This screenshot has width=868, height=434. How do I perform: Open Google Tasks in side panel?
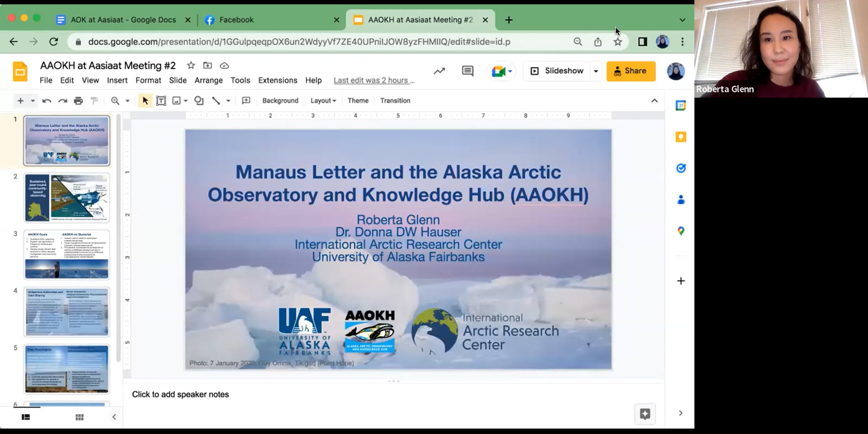click(x=681, y=168)
